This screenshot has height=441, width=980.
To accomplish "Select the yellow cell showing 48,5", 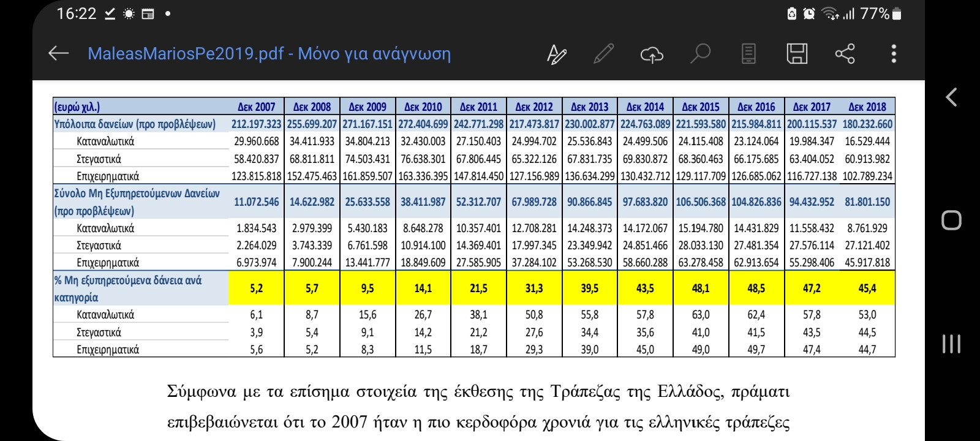I will [x=756, y=288].
